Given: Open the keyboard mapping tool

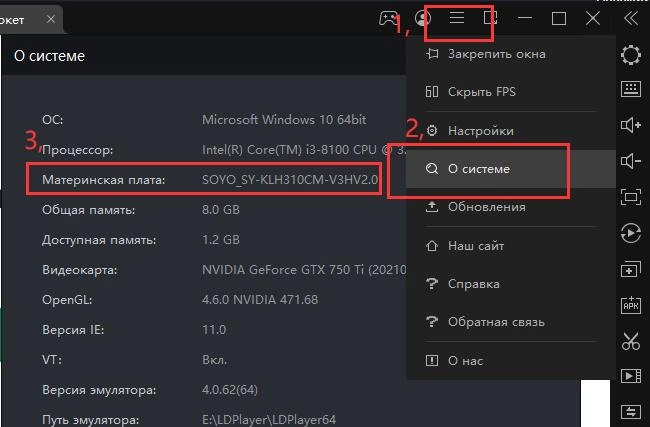Looking at the screenshot, I should (x=630, y=89).
